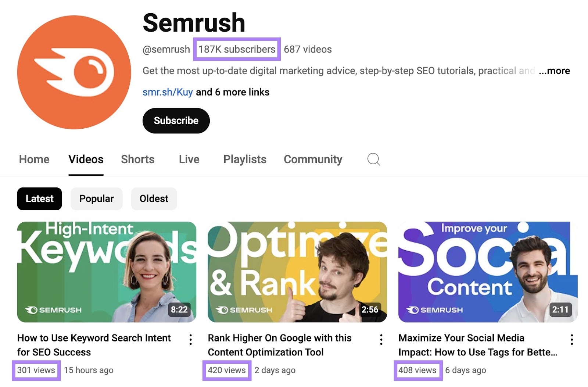Open options menu for Optimize & Rank video
The height and width of the screenshot is (387, 588).
(381, 340)
